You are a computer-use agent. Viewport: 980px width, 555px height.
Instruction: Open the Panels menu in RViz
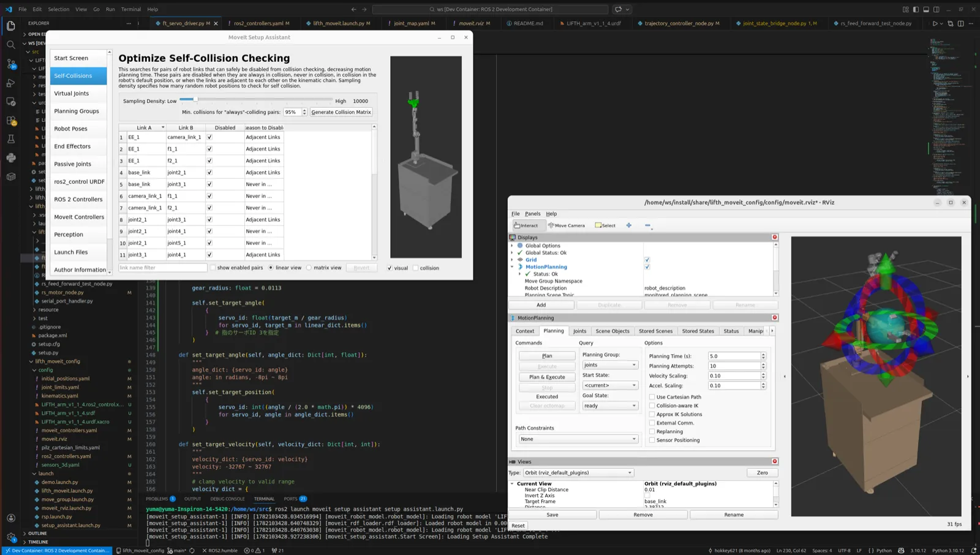(x=533, y=214)
